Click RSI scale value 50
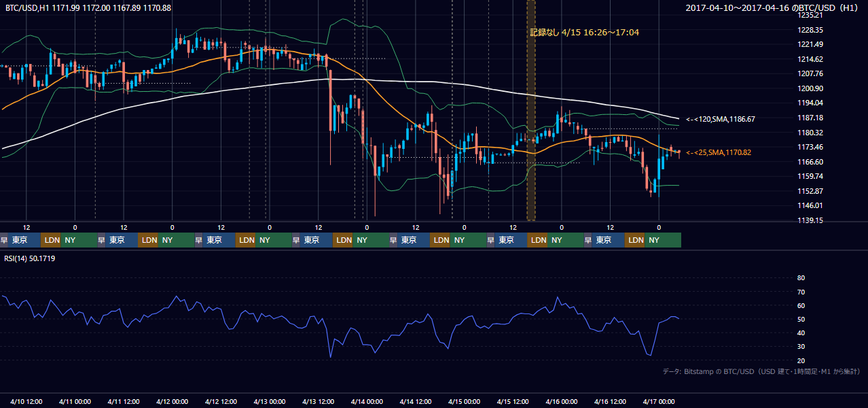 tap(801, 319)
